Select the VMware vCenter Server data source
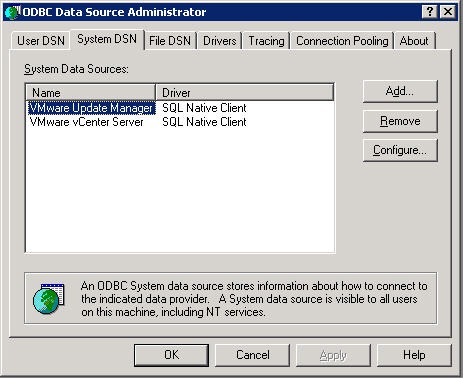 pyautogui.click(x=87, y=122)
